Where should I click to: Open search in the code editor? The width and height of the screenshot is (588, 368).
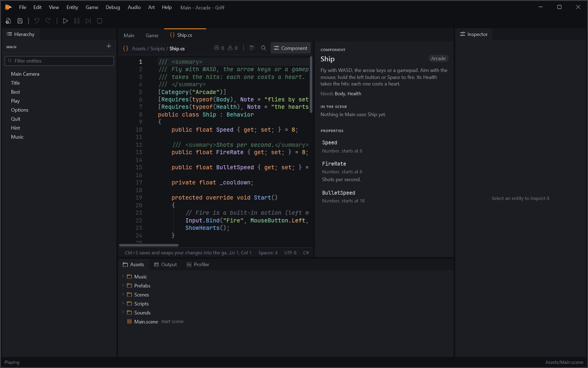[263, 48]
